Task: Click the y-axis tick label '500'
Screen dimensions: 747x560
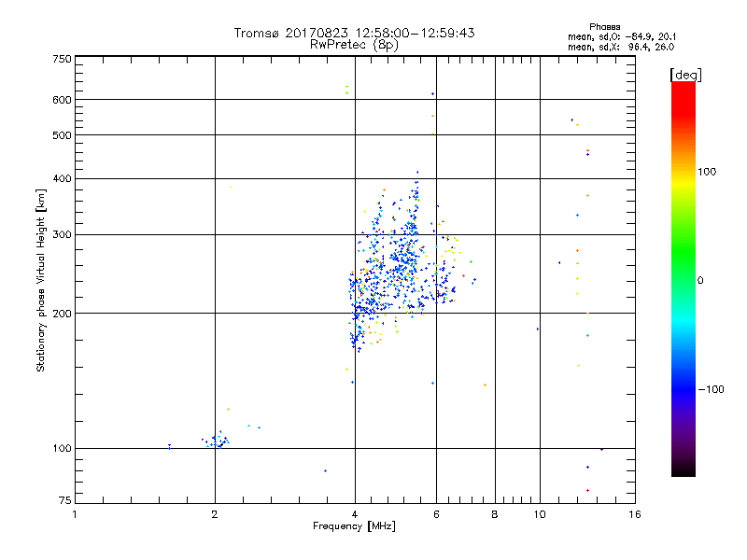Action: coord(62,135)
